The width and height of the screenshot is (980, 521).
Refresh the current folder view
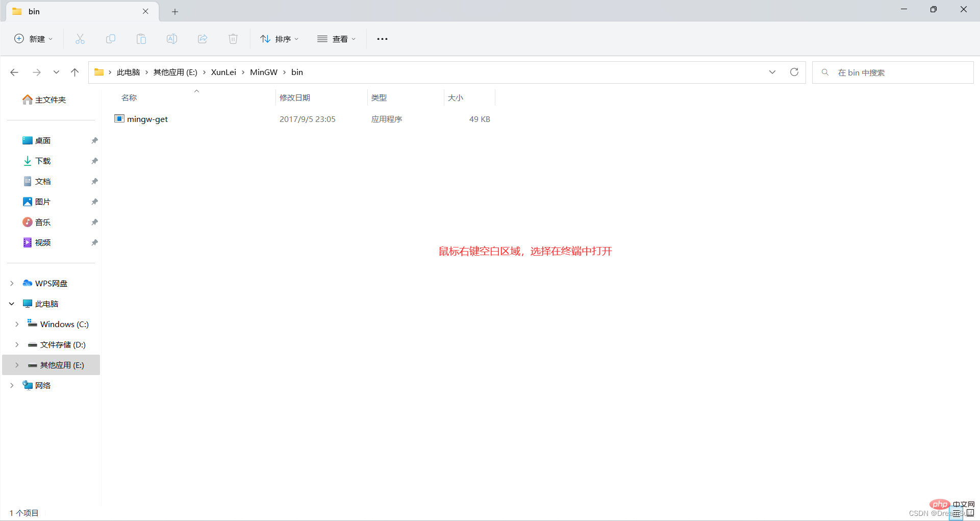point(794,72)
